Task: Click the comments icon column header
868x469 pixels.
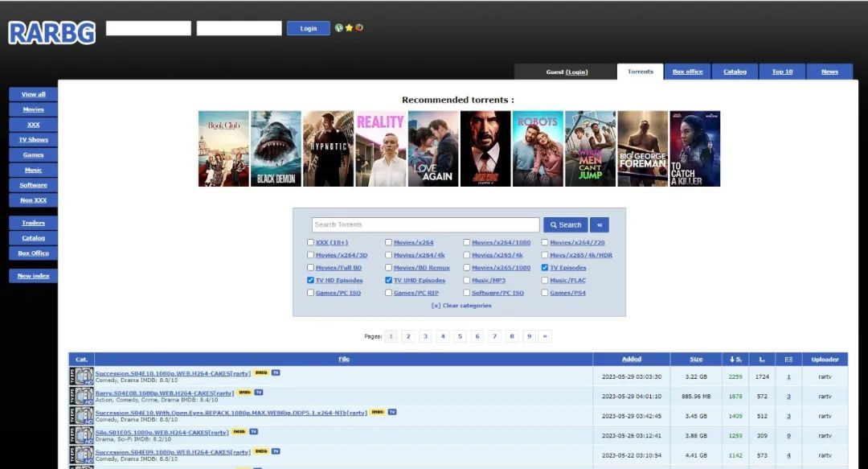Action: tap(788, 360)
